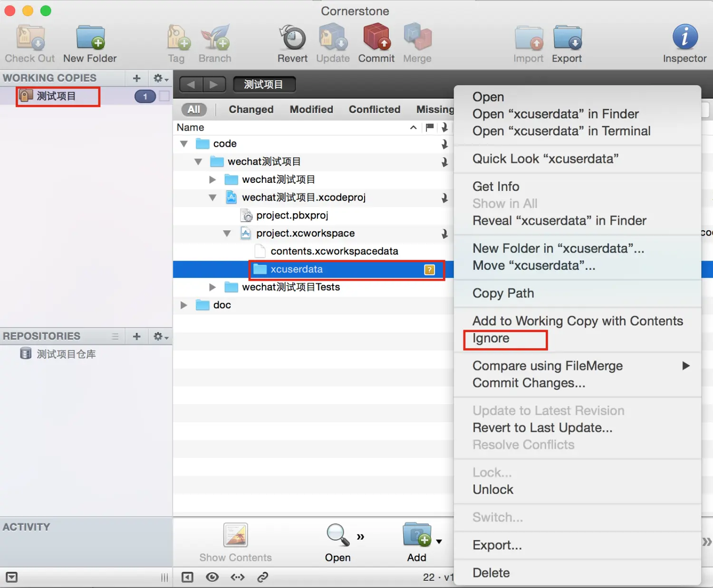Image resolution: width=713 pixels, height=588 pixels.
Task: Choose Copy Path from context menu
Action: coord(577,294)
